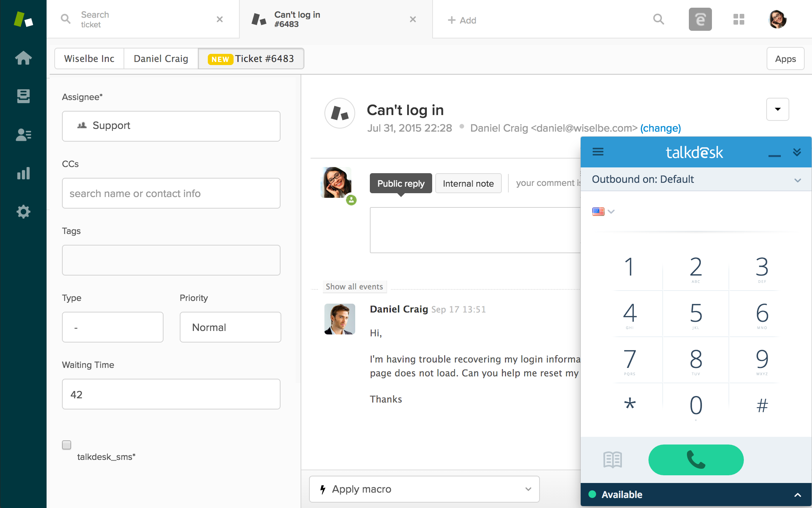Open the Admin gear settings icon
This screenshot has width=812, height=508.
pyautogui.click(x=23, y=212)
